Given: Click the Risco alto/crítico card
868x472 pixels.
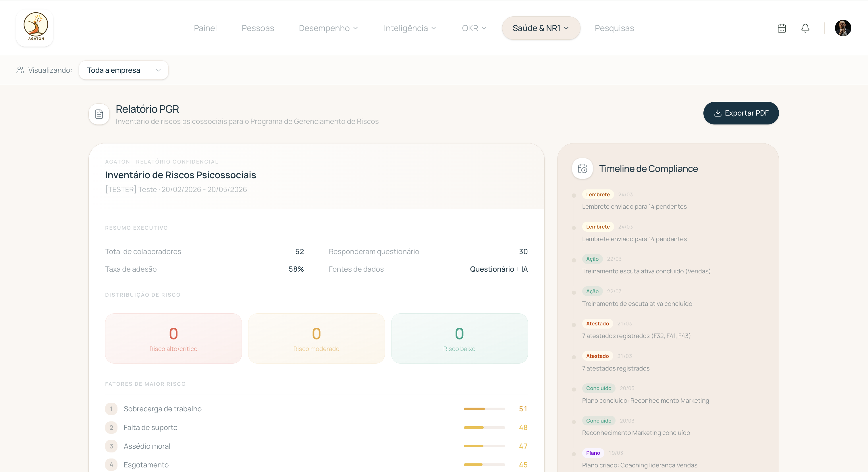Looking at the screenshot, I should point(173,338).
